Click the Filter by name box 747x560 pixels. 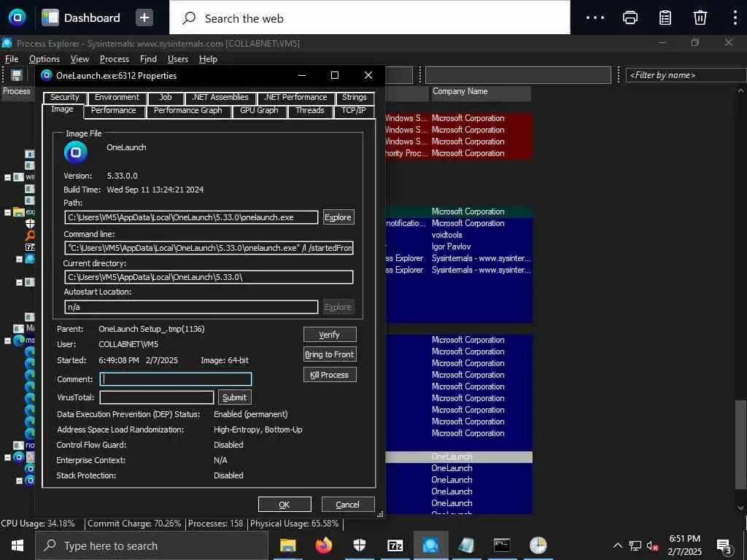click(686, 75)
